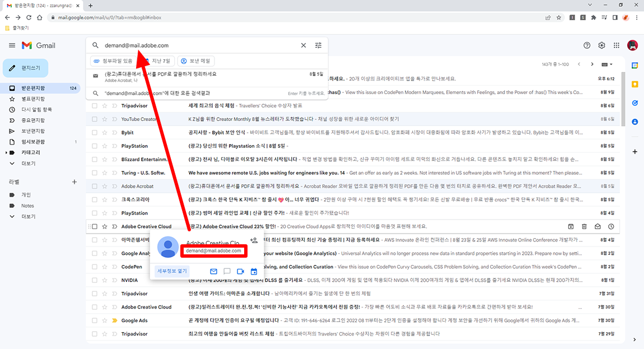Open the Gmail main menu hamburger icon

coord(12,45)
